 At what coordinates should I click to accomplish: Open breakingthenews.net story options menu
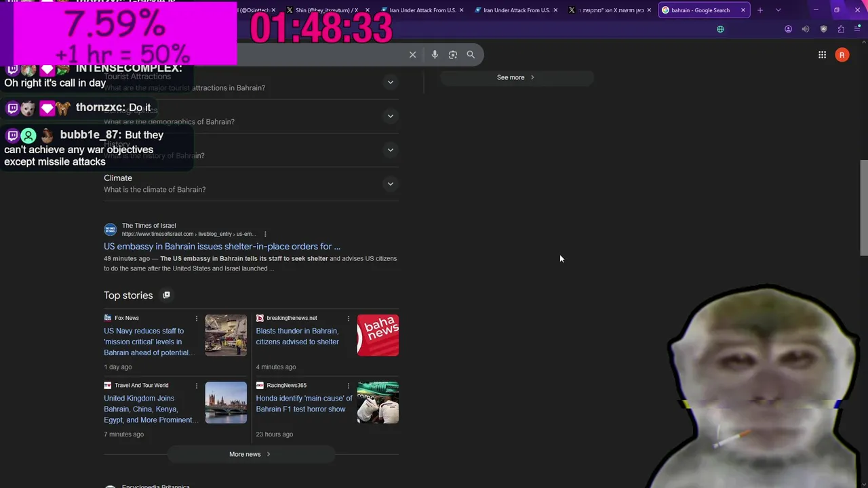coord(349,319)
